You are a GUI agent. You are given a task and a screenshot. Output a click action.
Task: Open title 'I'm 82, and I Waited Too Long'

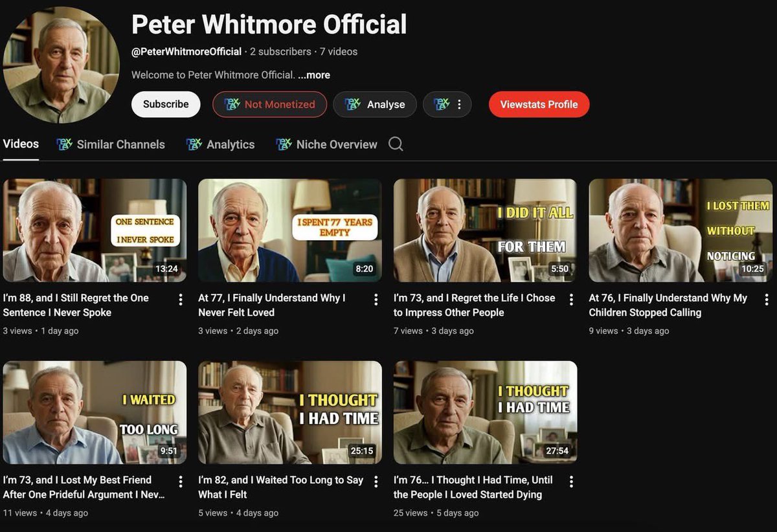coord(281,487)
